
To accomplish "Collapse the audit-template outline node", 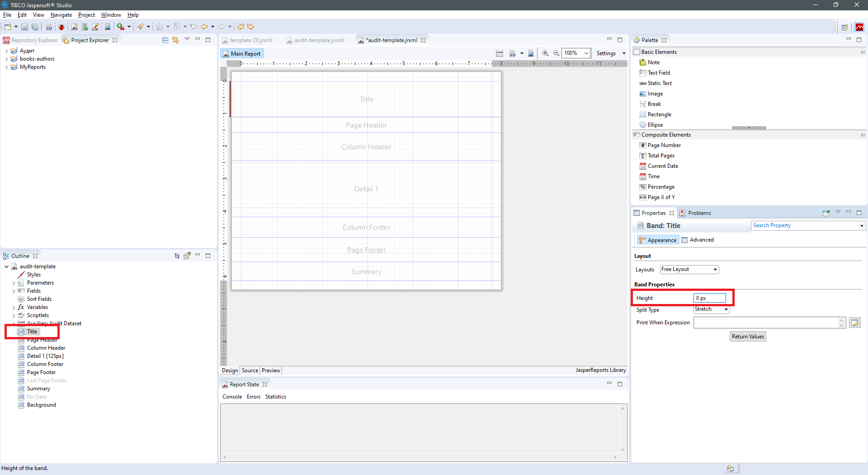I will coord(6,267).
